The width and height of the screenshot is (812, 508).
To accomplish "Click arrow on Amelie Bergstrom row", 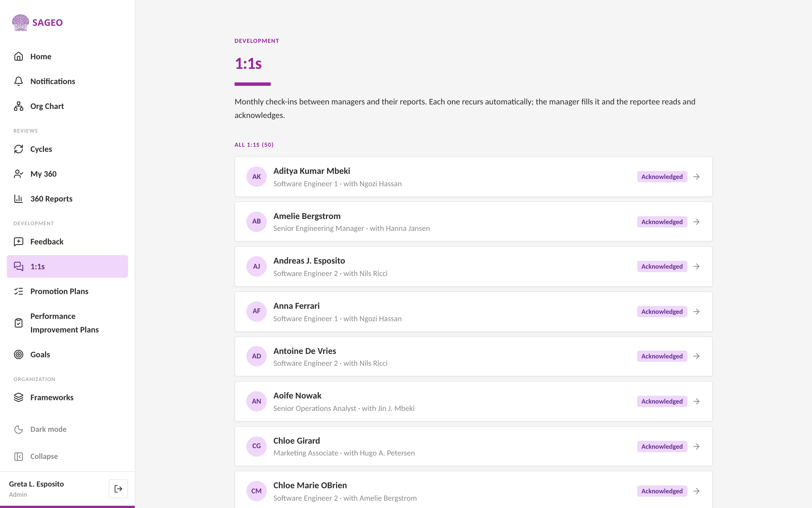I will coord(697,222).
